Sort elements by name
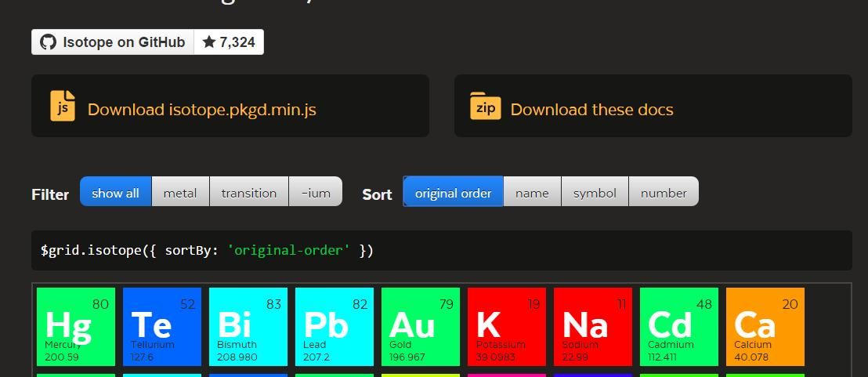The image size is (868, 377). 532,193
